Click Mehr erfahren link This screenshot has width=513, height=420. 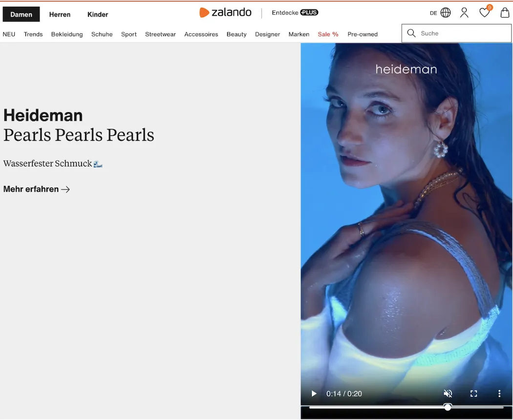[x=37, y=189]
